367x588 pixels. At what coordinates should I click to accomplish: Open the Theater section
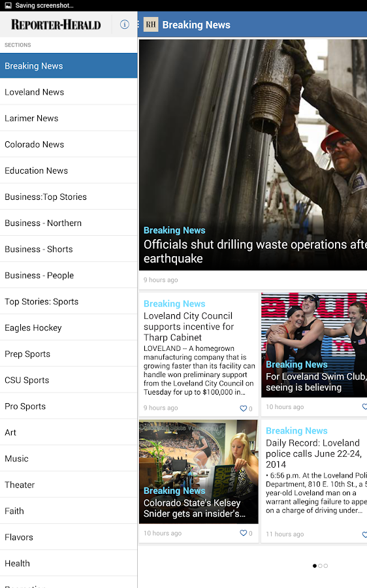point(69,485)
